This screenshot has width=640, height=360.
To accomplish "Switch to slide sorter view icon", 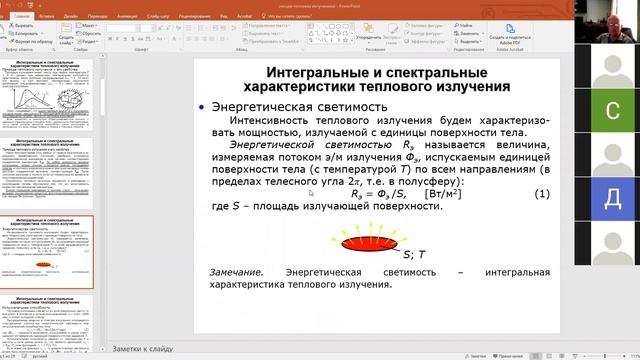I will coord(549,356).
